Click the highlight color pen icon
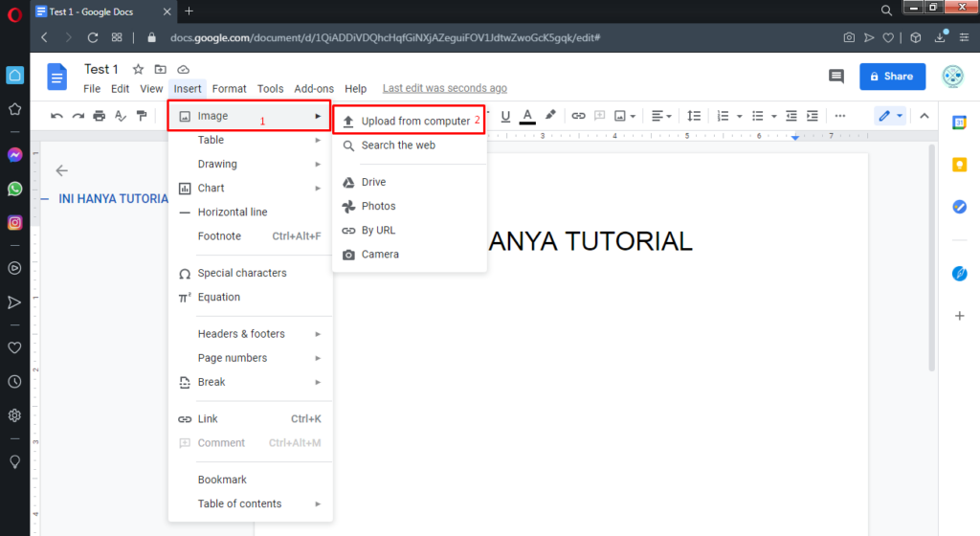 [550, 115]
